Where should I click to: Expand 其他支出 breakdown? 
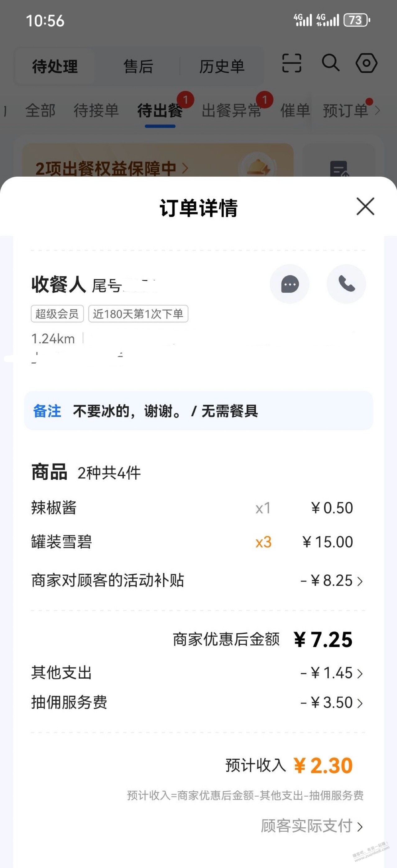coord(198,673)
